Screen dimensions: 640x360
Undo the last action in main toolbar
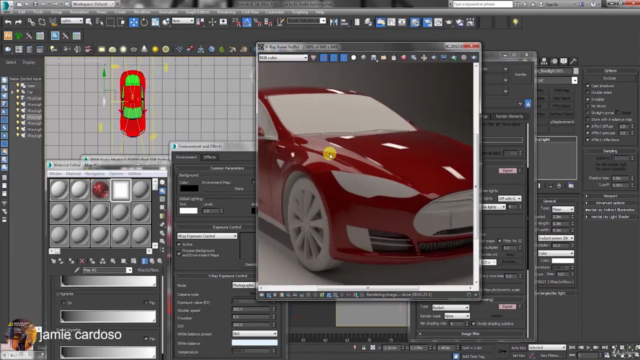8,22
